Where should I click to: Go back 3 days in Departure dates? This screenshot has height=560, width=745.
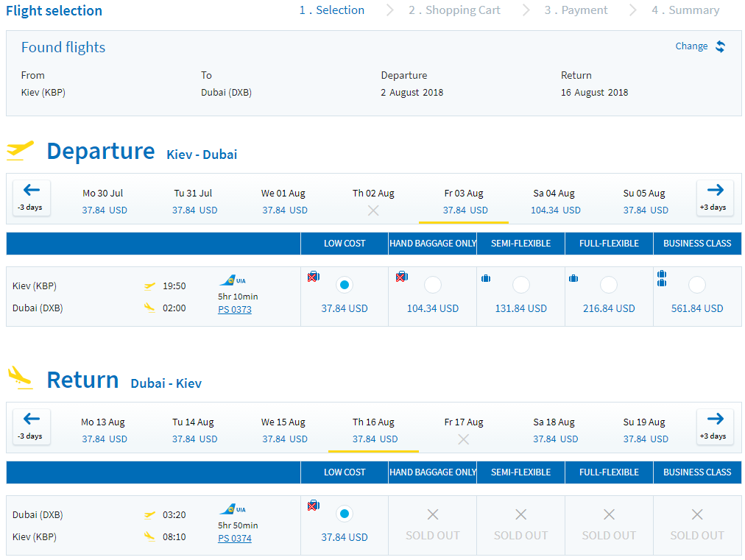32,198
